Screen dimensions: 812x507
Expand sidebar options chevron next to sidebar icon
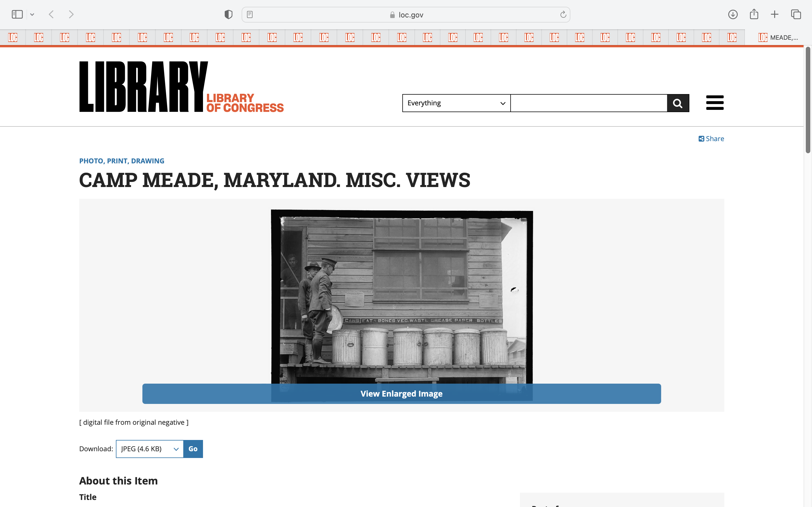(x=32, y=14)
